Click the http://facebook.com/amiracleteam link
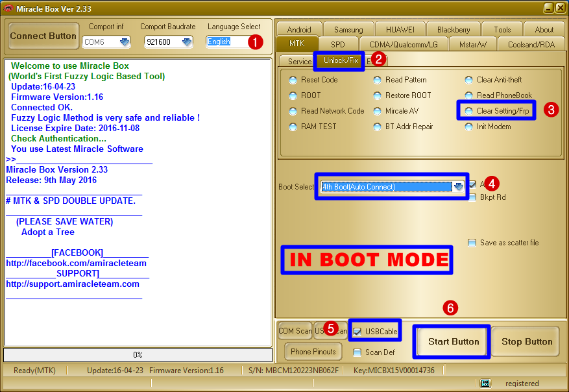This screenshot has width=569, height=392. point(76,263)
